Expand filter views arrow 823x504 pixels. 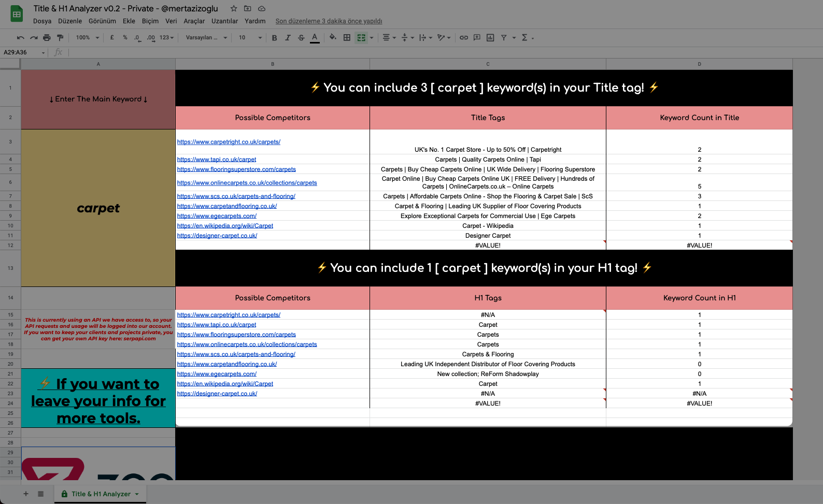[x=514, y=37]
